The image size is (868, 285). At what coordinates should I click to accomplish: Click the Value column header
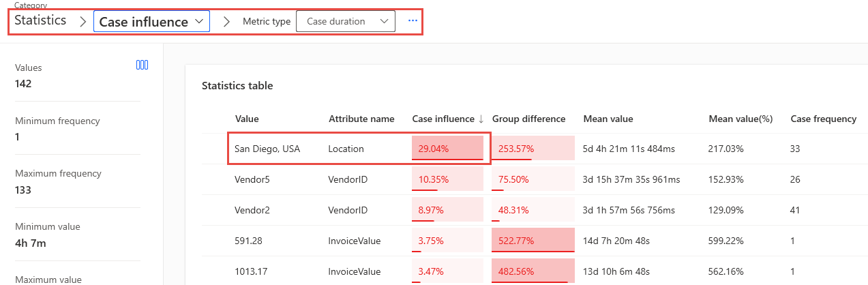[247, 119]
